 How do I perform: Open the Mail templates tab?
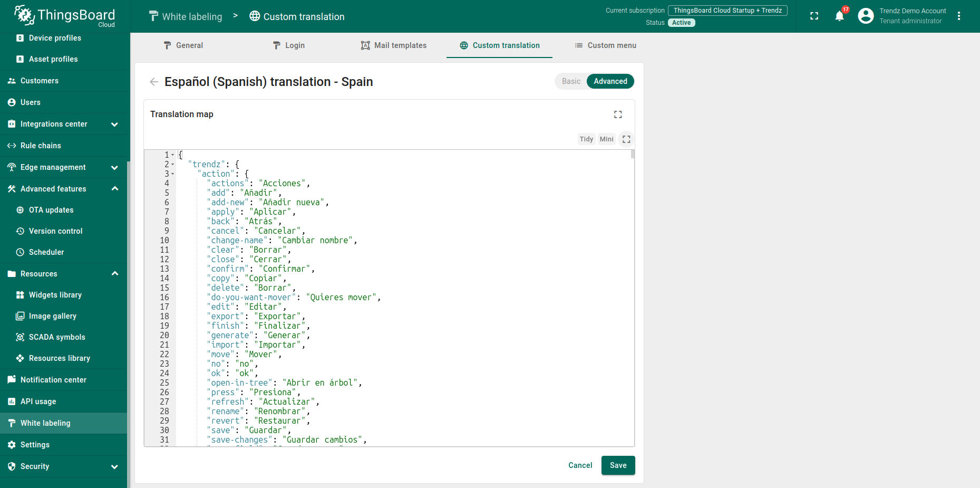(x=394, y=45)
